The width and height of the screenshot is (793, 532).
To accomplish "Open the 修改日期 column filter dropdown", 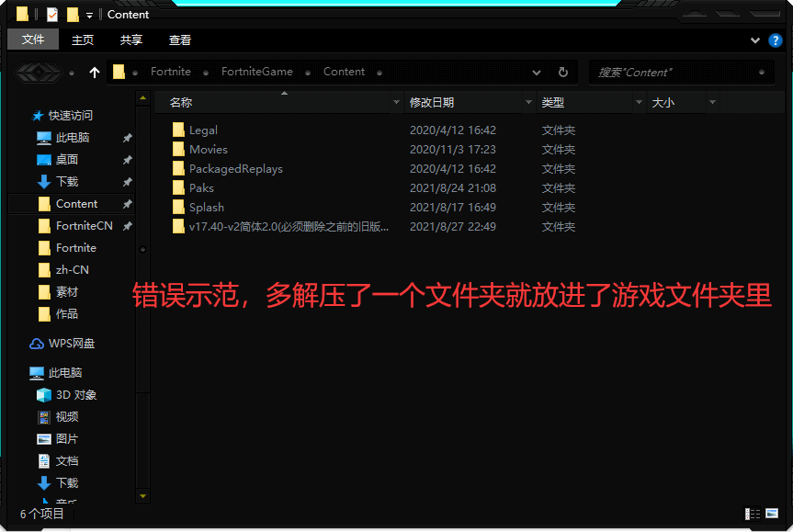I will point(528,103).
